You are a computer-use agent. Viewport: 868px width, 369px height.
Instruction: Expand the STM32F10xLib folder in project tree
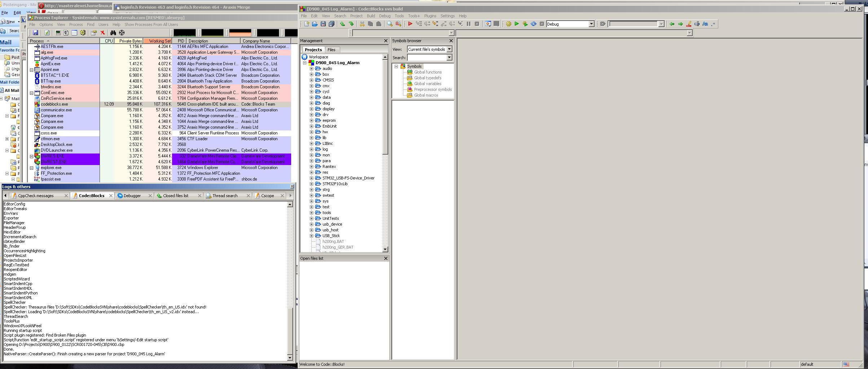click(x=311, y=184)
